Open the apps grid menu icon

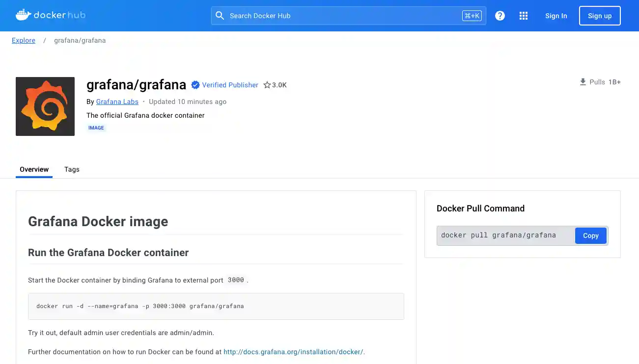tap(523, 15)
